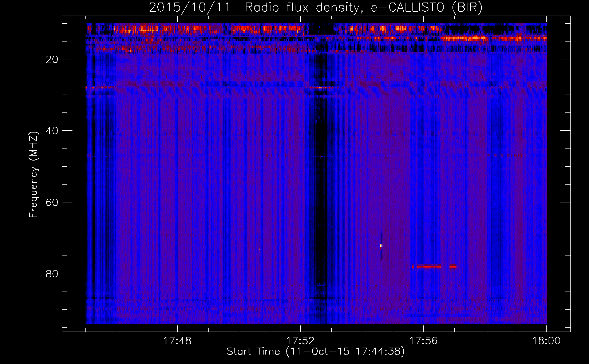Click the 'Start Time (11-Oct-15 17:44:38)' label
The width and height of the screenshot is (589, 364).
click(x=316, y=352)
